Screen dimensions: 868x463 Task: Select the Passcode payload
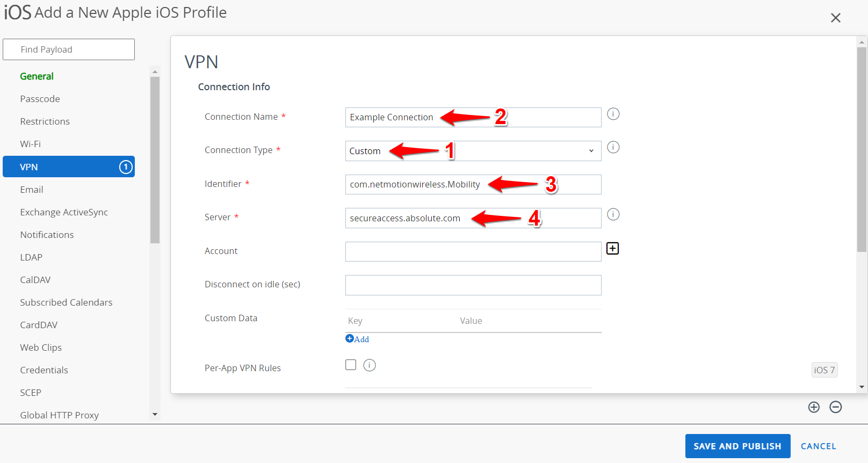[x=40, y=99]
